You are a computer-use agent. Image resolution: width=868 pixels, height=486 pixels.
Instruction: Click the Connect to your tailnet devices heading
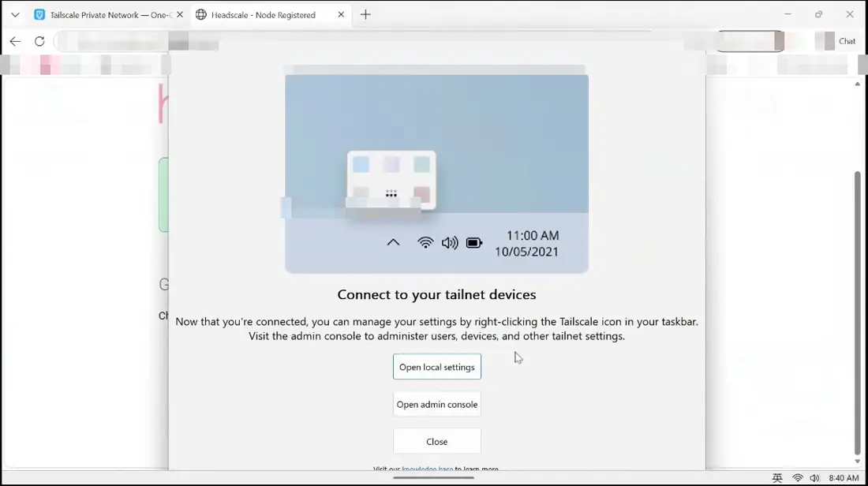tap(437, 294)
